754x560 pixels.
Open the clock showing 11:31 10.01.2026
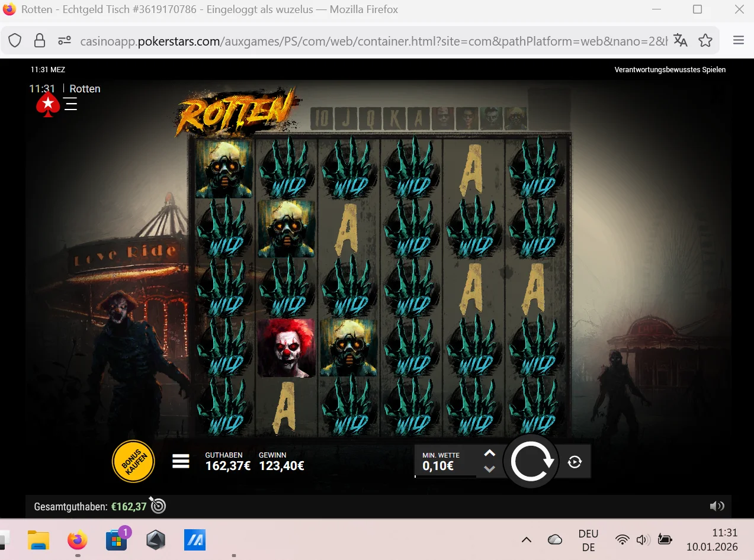pyautogui.click(x=712, y=540)
